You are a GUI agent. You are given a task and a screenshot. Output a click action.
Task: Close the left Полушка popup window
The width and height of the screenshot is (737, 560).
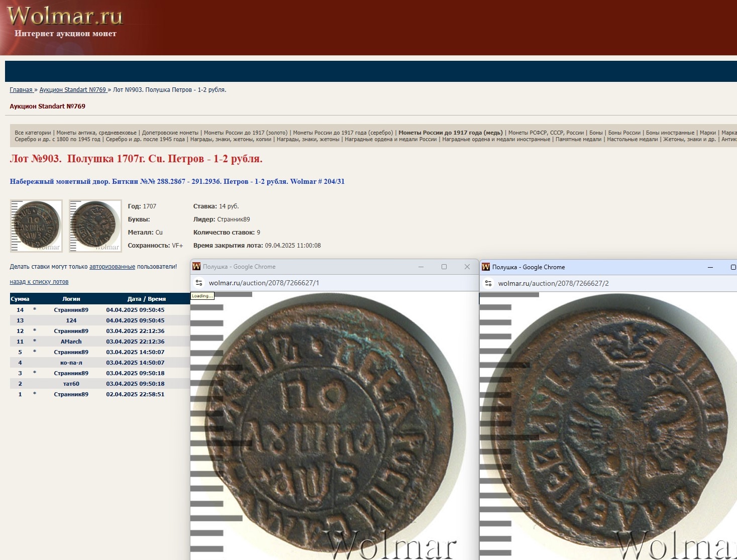[467, 267]
